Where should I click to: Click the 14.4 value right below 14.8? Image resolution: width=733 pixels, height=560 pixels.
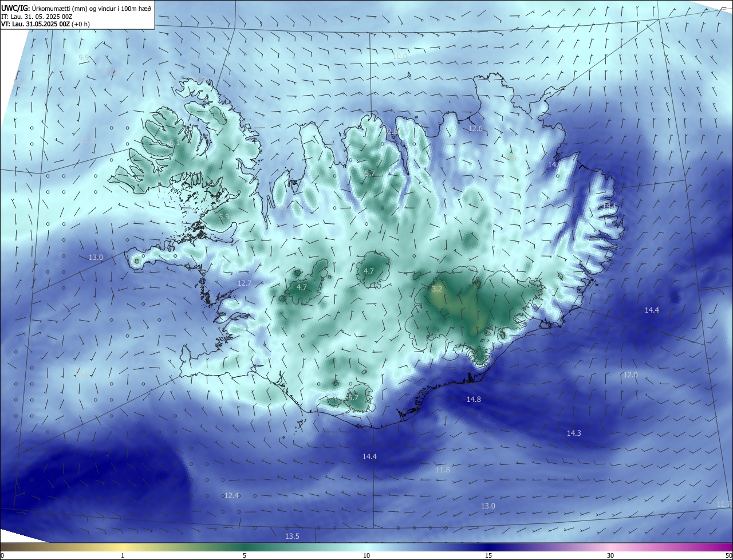[x=369, y=456]
